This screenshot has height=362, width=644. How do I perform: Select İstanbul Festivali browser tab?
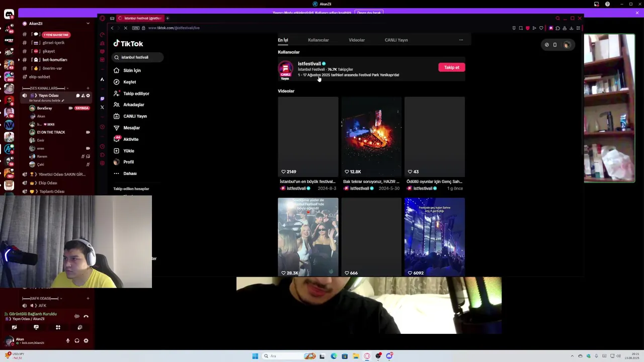point(140,18)
